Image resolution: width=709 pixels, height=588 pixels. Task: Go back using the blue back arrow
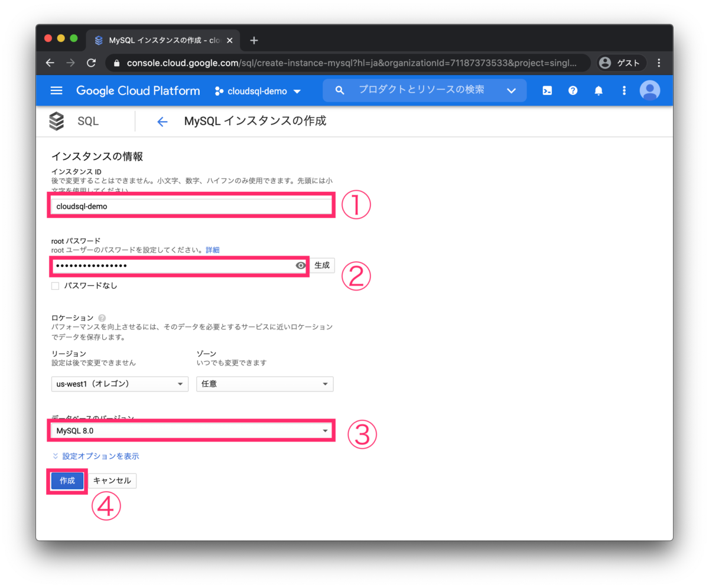[x=162, y=122]
